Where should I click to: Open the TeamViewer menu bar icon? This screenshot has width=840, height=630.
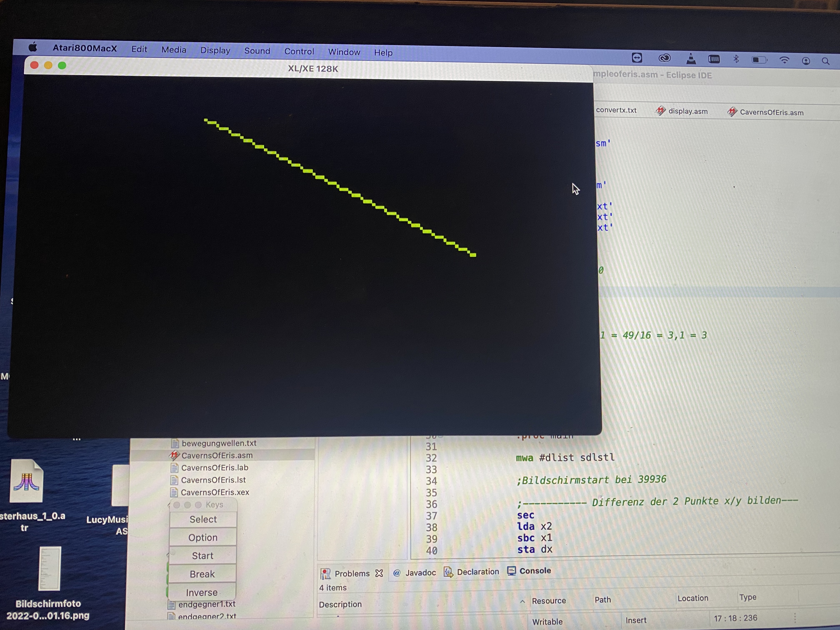(637, 58)
